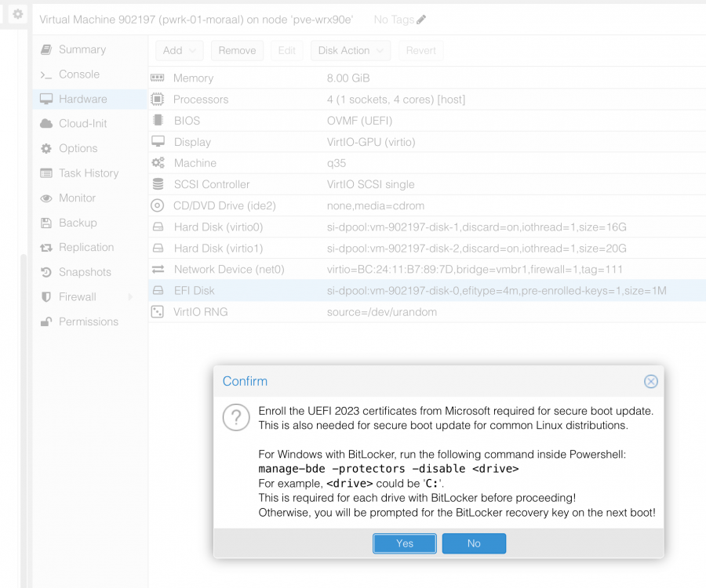Select Network Device (net0) row
This screenshot has height=588, width=706.
(427, 269)
